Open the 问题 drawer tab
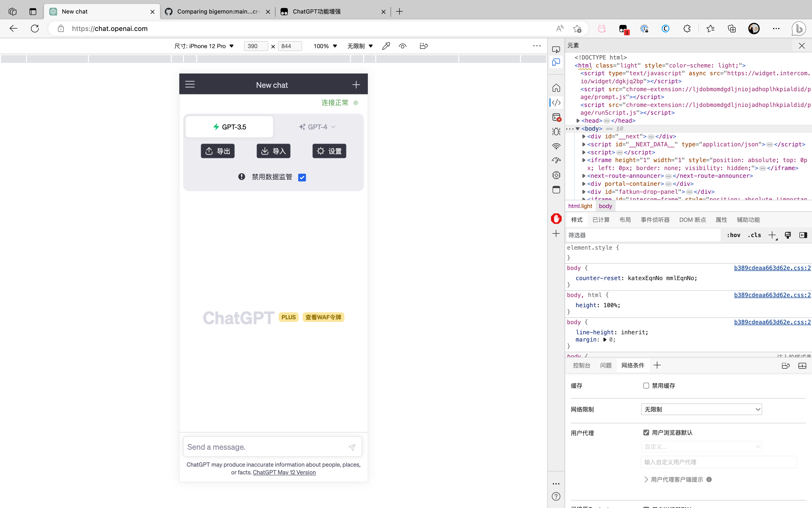The height and width of the screenshot is (508, 812). 606,365
